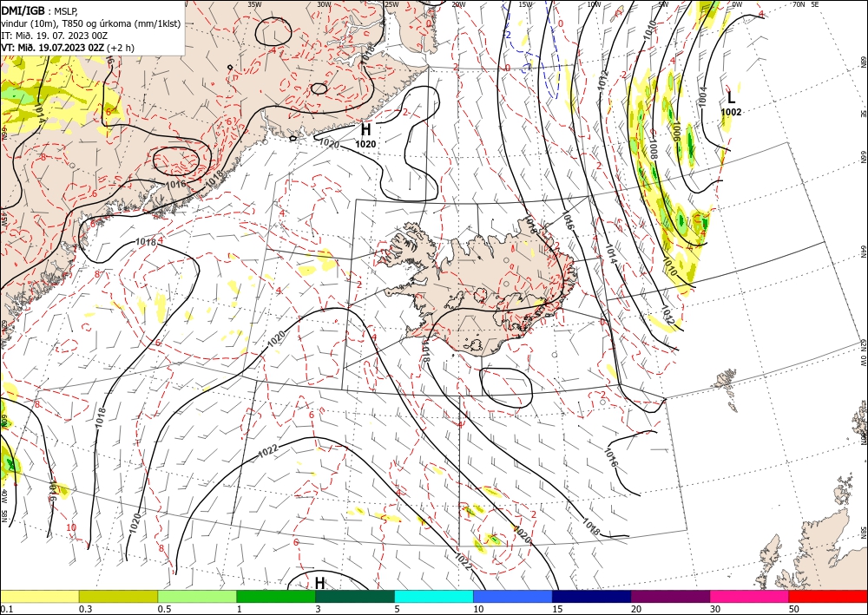Image resolution: width=868 pixels, height=615 pixels.
Task: Click the 'IT: Mið. 19. 07. 2023 00Z' line
Action: tap(54, 36)
